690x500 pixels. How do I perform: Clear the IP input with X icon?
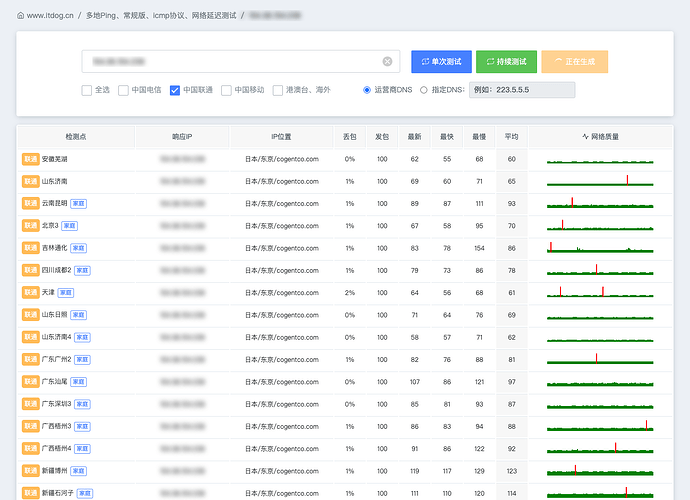coord(387,62)
